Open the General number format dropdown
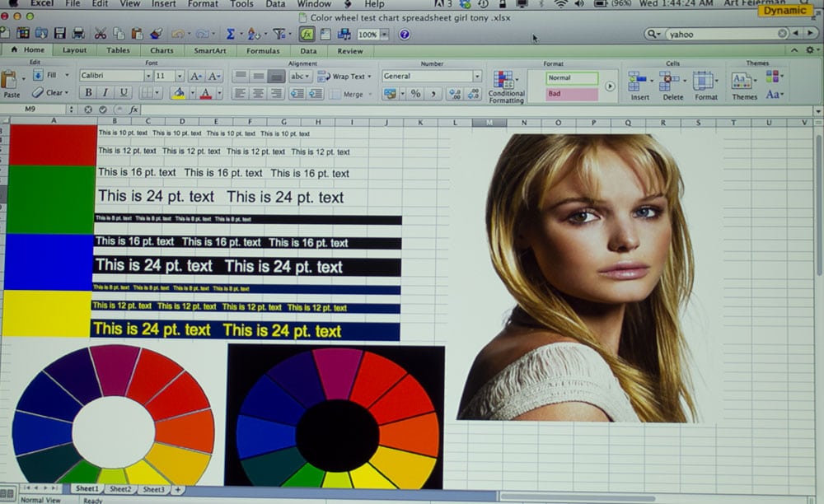 click(x=477, y=76)
